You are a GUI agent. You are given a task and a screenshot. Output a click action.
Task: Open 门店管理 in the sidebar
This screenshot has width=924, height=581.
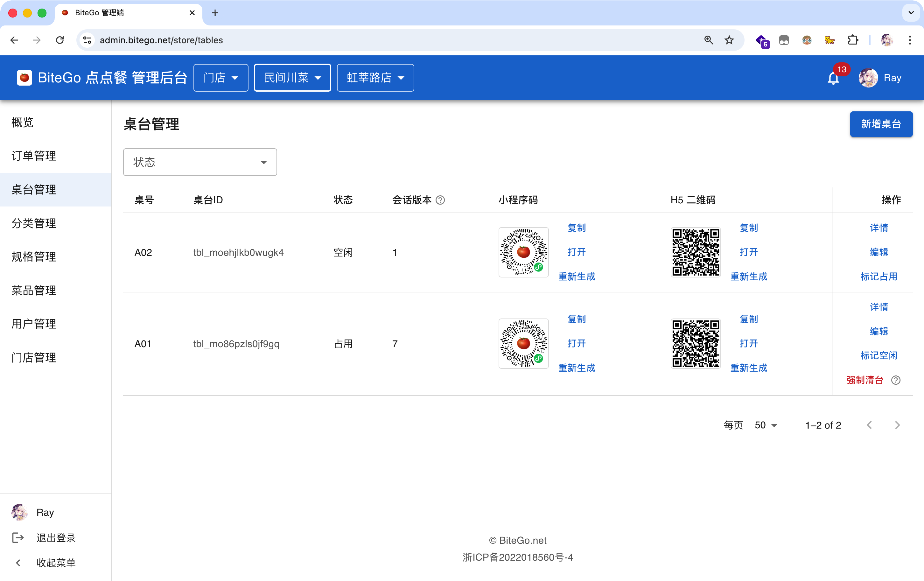coord(56,357)
